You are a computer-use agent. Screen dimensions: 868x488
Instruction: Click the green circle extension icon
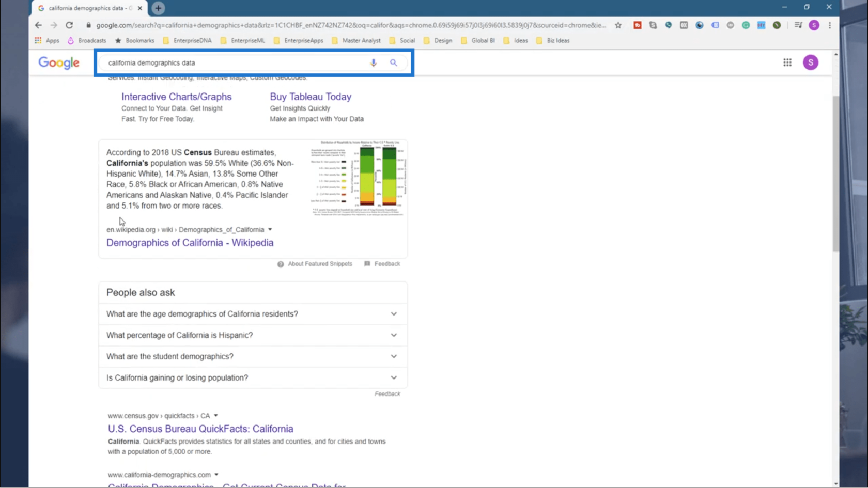pos(746,25)
